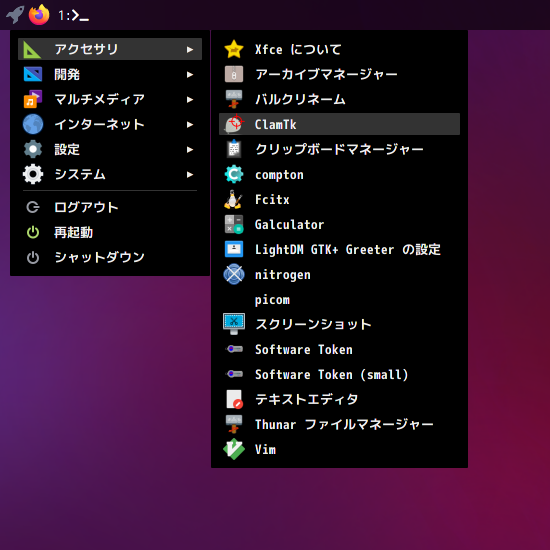Click the blue 開発 category icon
The image size is (550, 550).
click(x=33, y=74)
